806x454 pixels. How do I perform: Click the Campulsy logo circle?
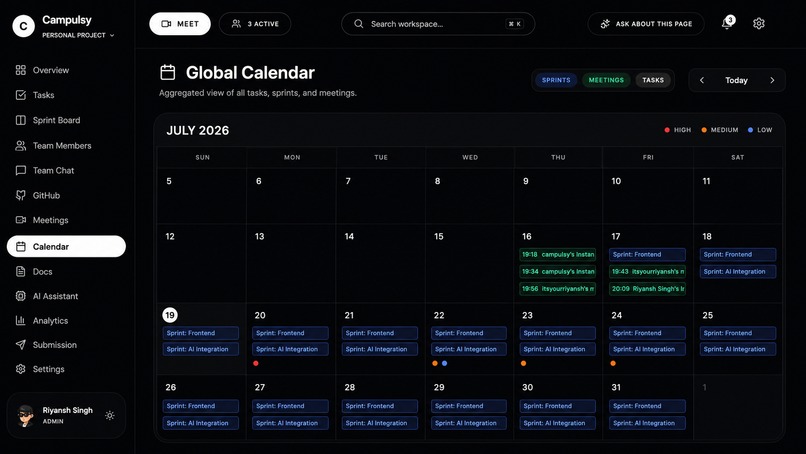(x=23, y=26)
